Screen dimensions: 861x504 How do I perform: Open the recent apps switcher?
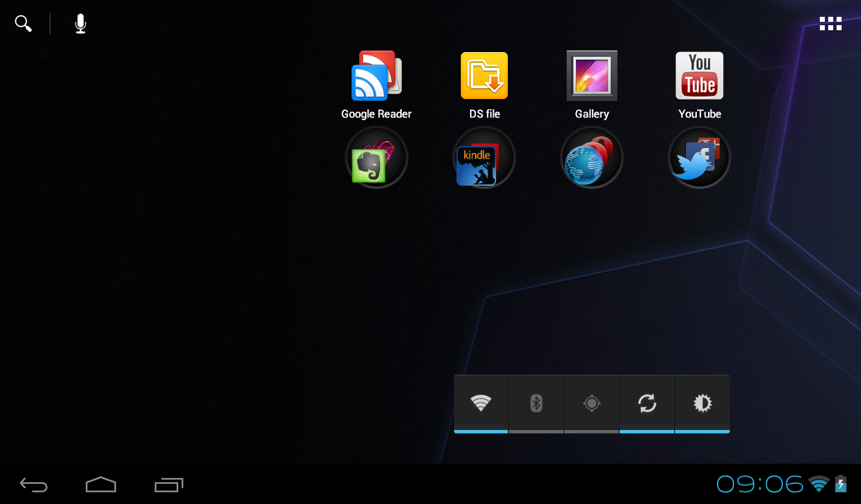pyautogui.click(x=168, y=484)
